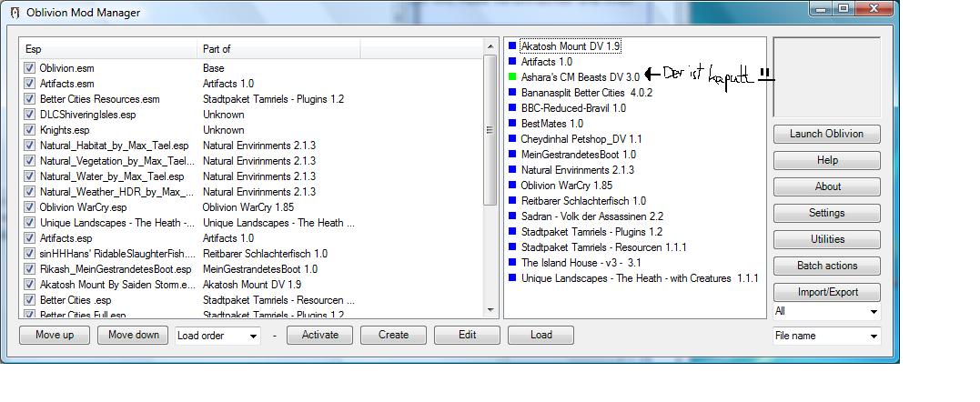Viewport: 980px width, 402px height.
Task: Click scroll up arrow of plugin list
Action: pyautogui.click(x=490, y=46)
